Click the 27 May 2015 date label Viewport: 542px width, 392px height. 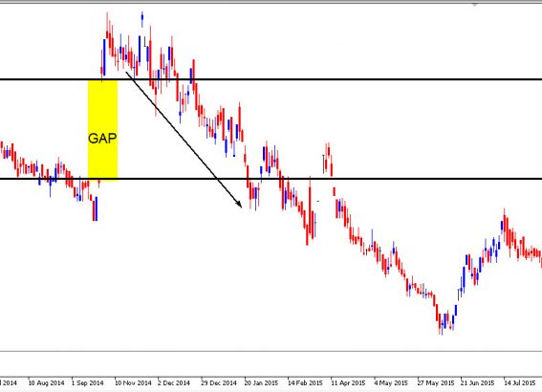coord(436,383)
